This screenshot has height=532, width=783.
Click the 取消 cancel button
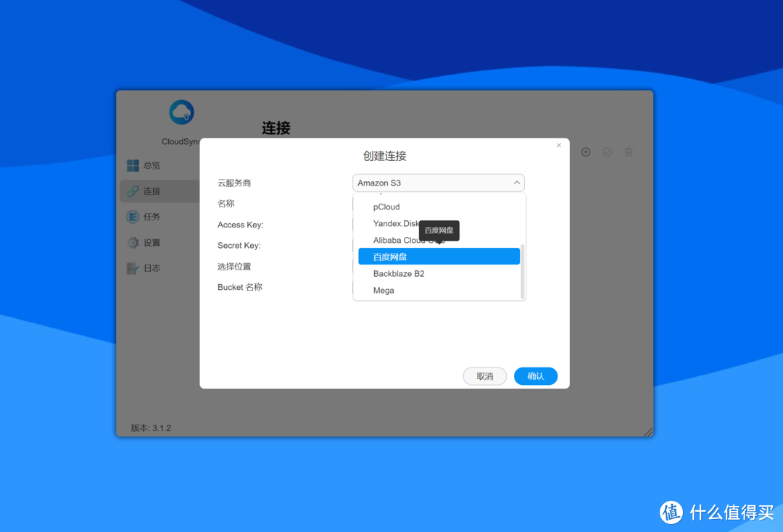click(x=484, y=376)
